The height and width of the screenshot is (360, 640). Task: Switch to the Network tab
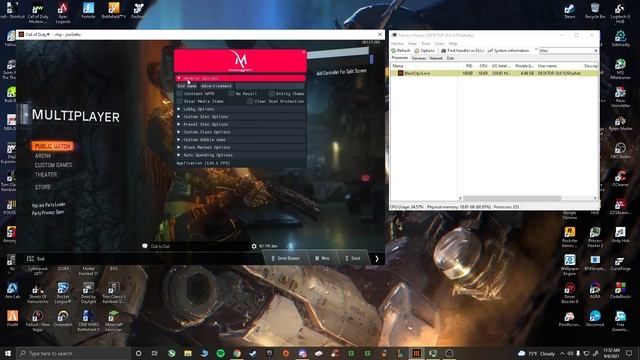(x=436, y=58)
